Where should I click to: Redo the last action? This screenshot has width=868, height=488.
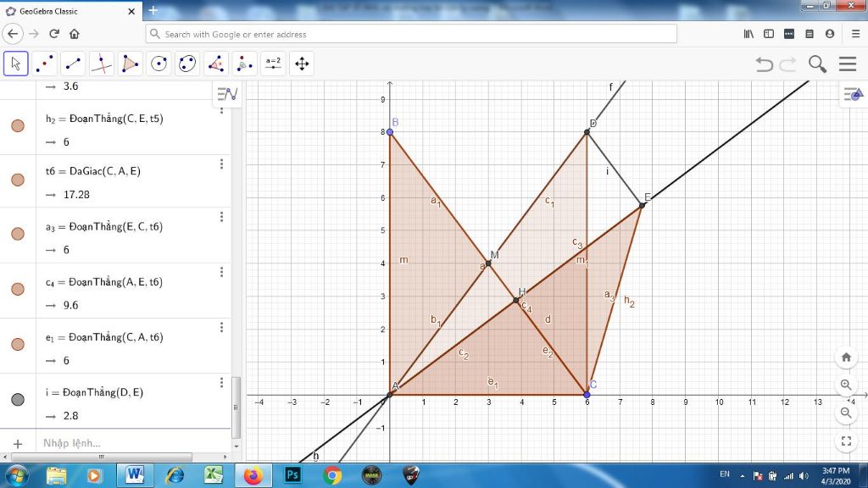pyautogui.click(x=787, y=64)
